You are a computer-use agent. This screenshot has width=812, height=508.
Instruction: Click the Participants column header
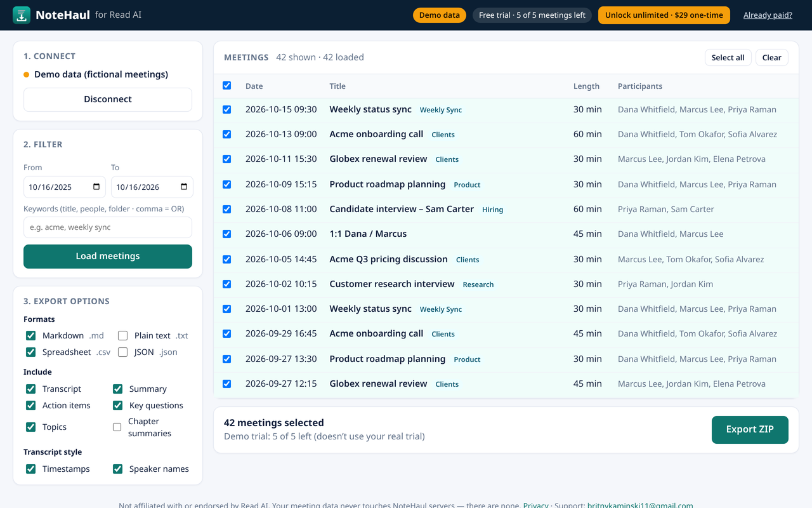click(640, 86)
